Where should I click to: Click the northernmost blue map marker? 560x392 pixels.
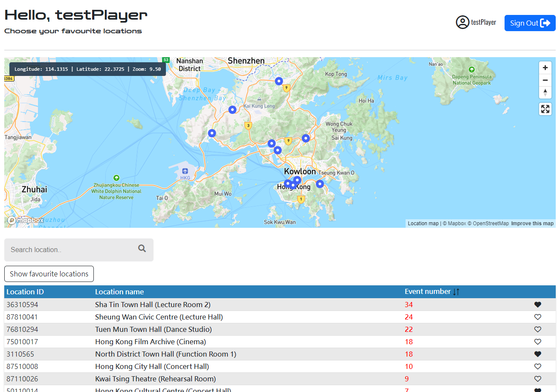[x=279, y=81]
